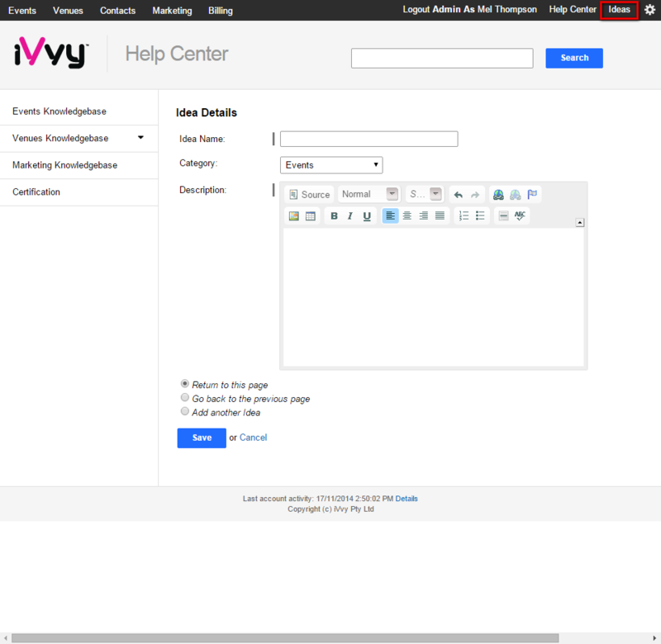Open the settings gear in the top bar
The width and height of the screenshot is (661, 644).
click(x=649, y=10)
